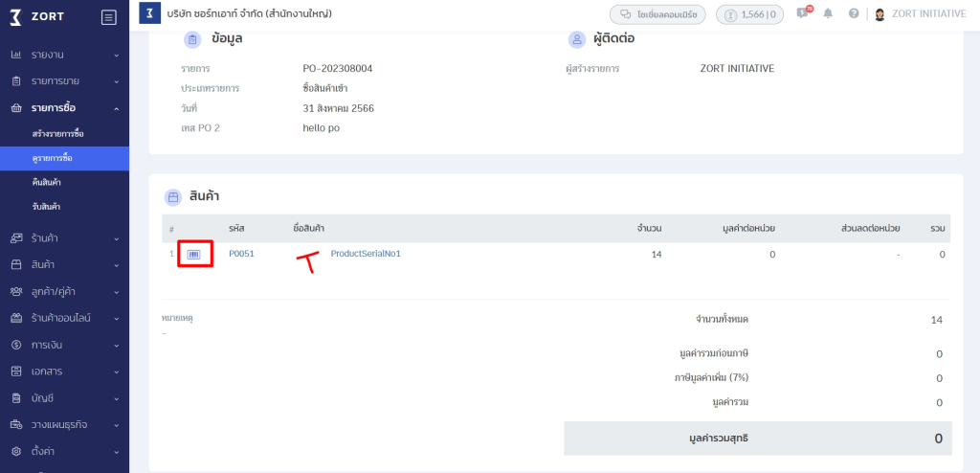
Task: Expand the ร้านค้าออนไลน์ sidebar menu
Action: [x=64, y=318]
